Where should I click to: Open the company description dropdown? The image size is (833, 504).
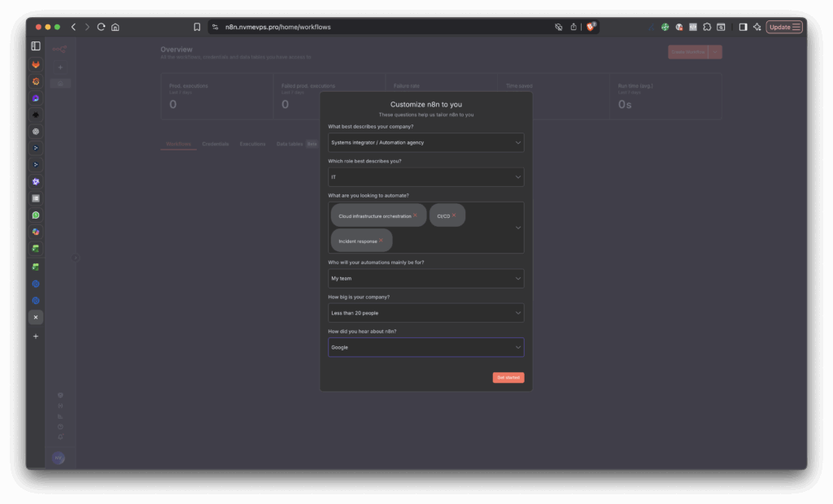click(425, 142)
